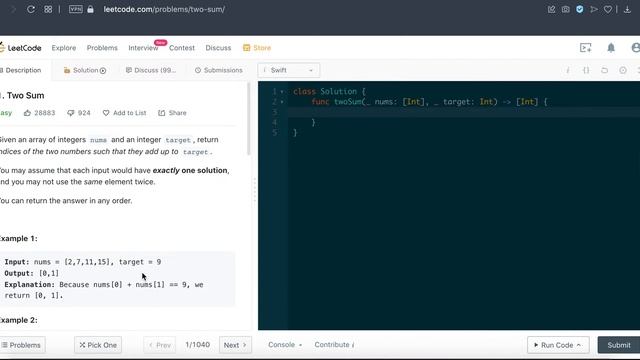Submit the solution with Submit button
Viewport: 640px width, 360px height.
click(x=619, y=345)
